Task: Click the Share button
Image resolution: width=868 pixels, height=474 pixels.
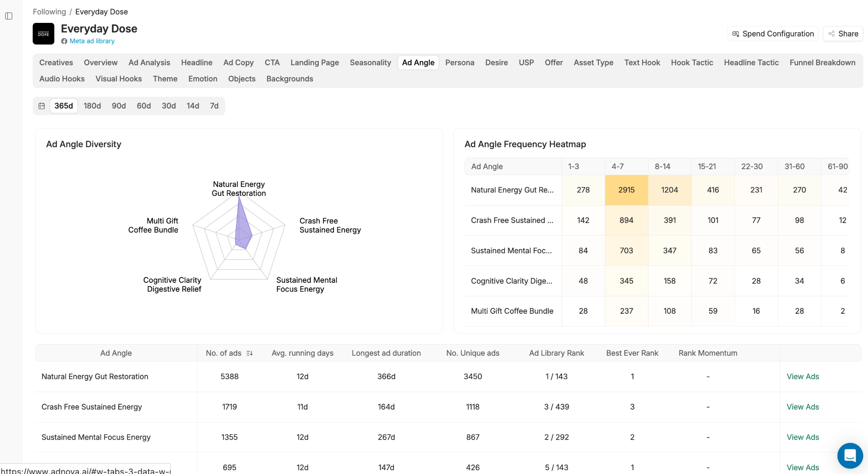Action: pos(843,33)
